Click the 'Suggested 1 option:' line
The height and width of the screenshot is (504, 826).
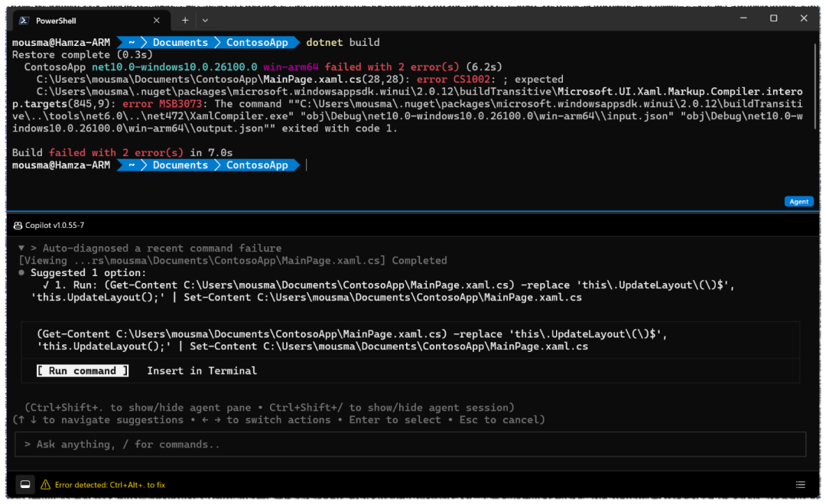[88, 273]
